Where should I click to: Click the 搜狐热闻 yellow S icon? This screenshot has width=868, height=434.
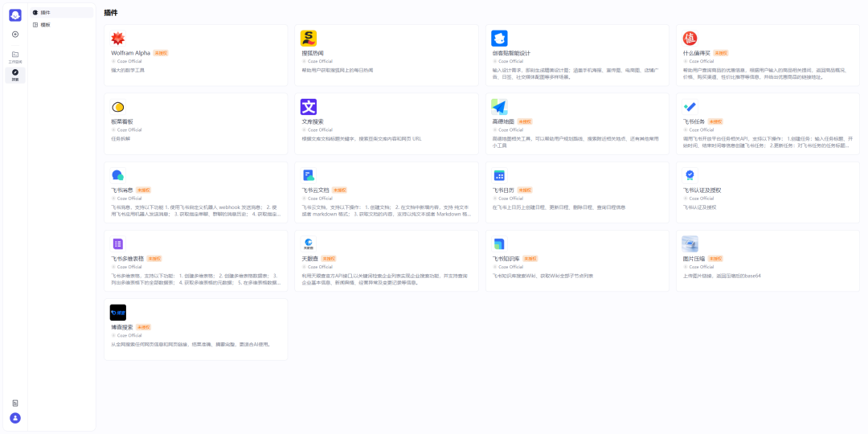(x=309, y=39)
